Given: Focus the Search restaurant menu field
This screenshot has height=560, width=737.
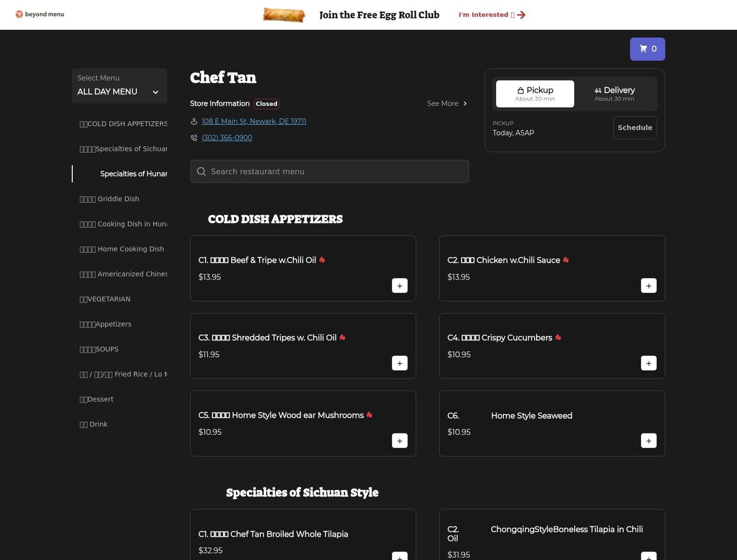Looking at the screenshot, I should [x=329, y=171].
